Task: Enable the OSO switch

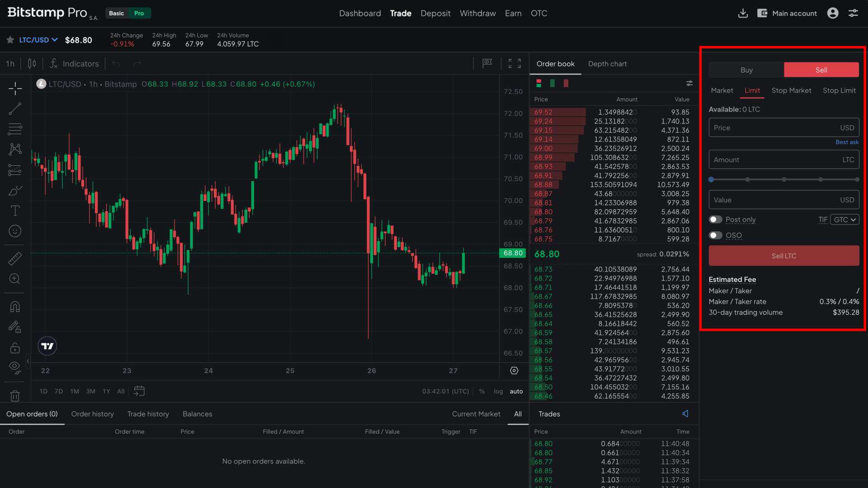Action: point(716,235)
